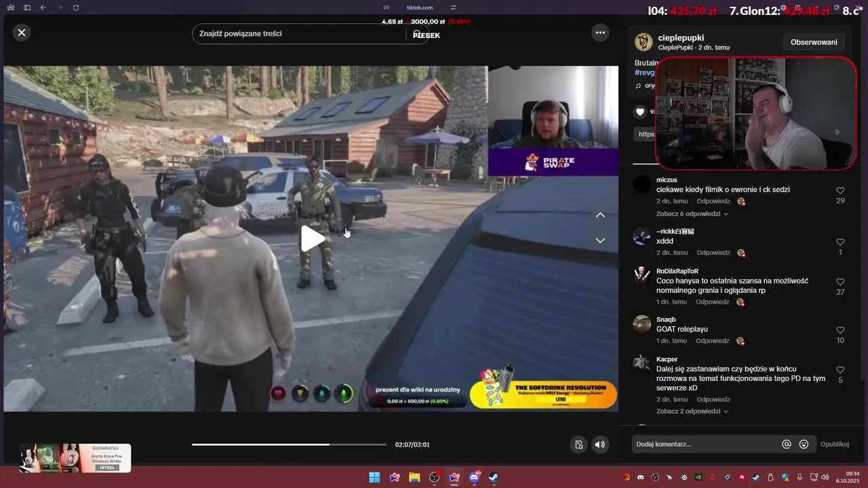868x488 pixels.
Task: Open OBS Studio from the taskbar
Action: (435, 477)
